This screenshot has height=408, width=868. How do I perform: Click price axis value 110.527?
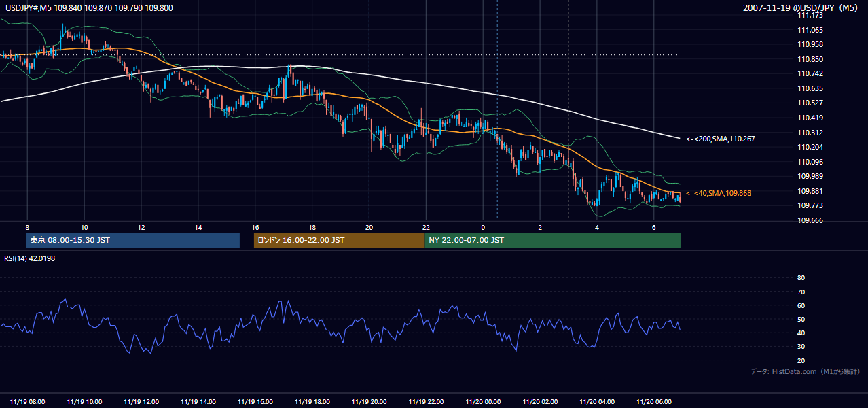810,103
